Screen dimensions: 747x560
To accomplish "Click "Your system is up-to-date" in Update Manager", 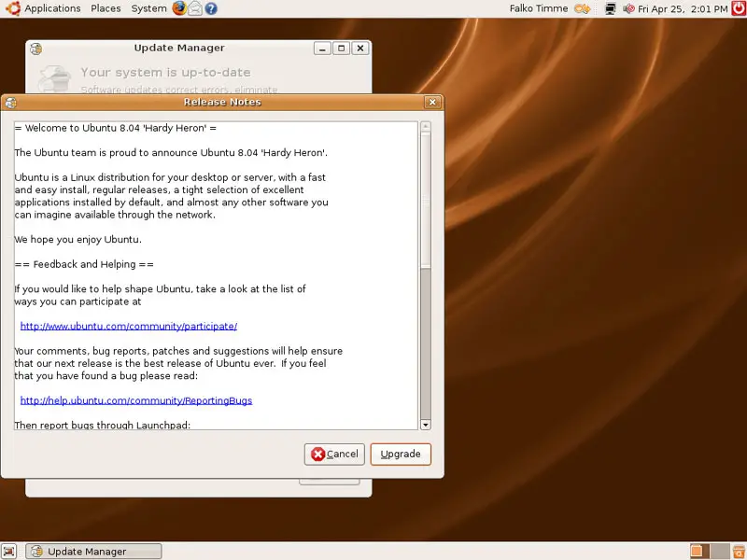I will pos(165,73).
